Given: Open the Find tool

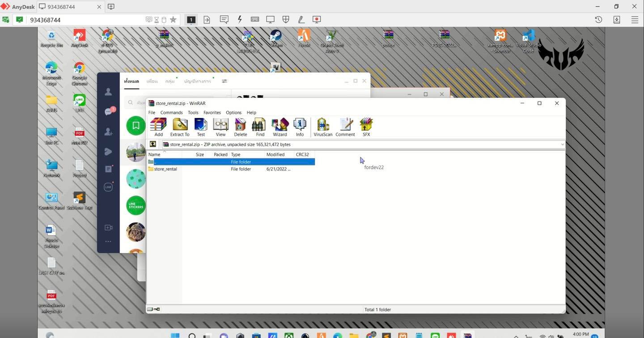Looking at the screenshot, I should click(260, 127).
